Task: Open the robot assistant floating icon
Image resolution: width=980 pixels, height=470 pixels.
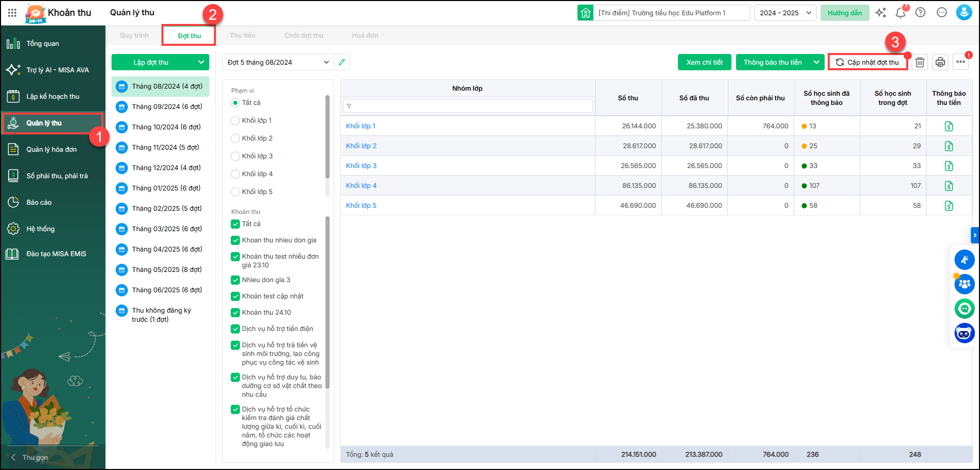Action: pyautogui.click(x=964, y=334)
